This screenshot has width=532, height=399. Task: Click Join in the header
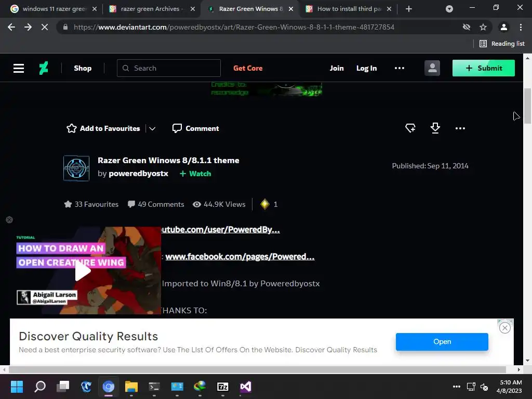pos(337,68)
